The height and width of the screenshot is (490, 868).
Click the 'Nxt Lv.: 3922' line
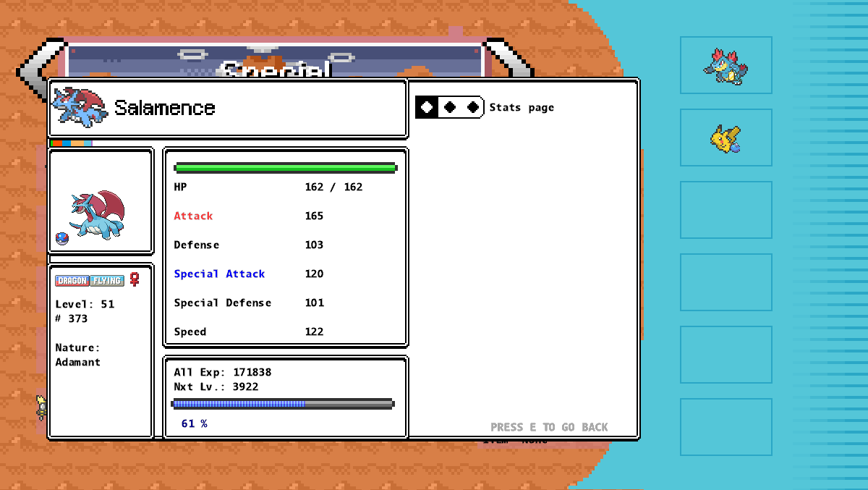(216, 386)
